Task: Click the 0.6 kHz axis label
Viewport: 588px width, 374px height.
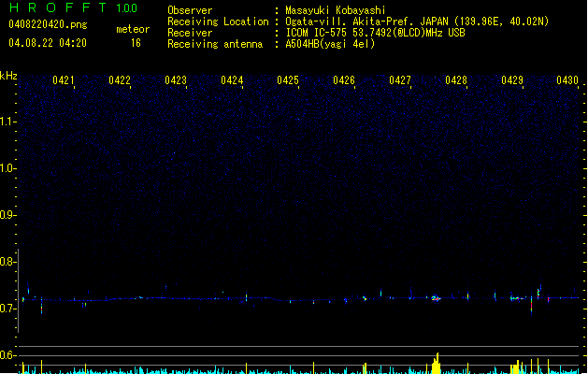Action: click(x=7, y=355)
